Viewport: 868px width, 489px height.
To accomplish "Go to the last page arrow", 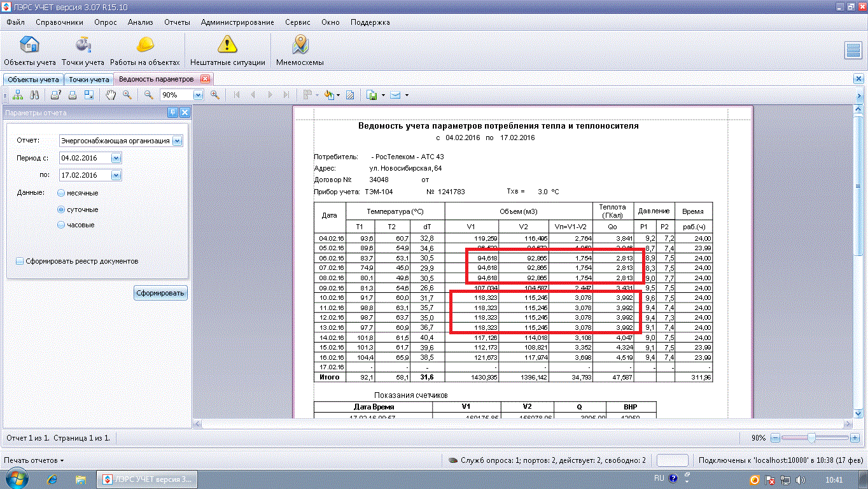I will click(286, 95).
